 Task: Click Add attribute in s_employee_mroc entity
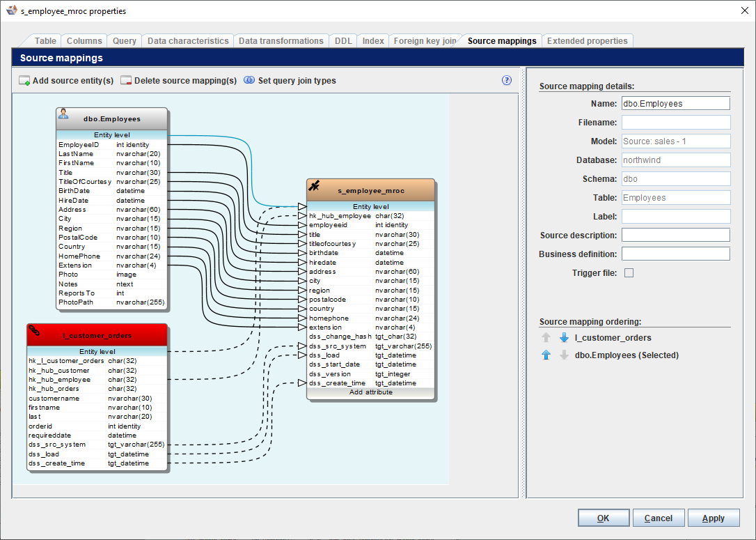[x=371, y=392]
